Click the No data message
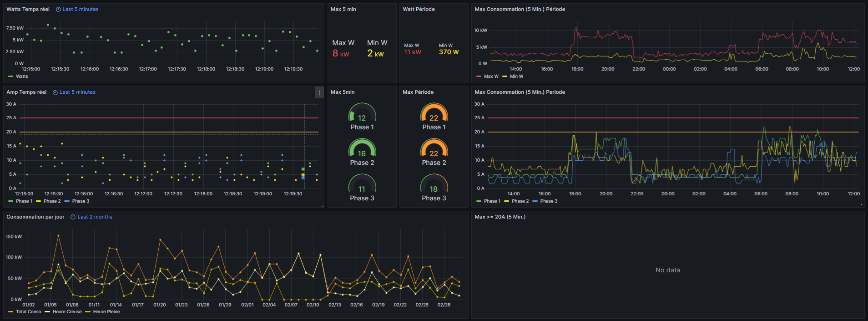This screenshot has height=321, width=868. [668, 270]
